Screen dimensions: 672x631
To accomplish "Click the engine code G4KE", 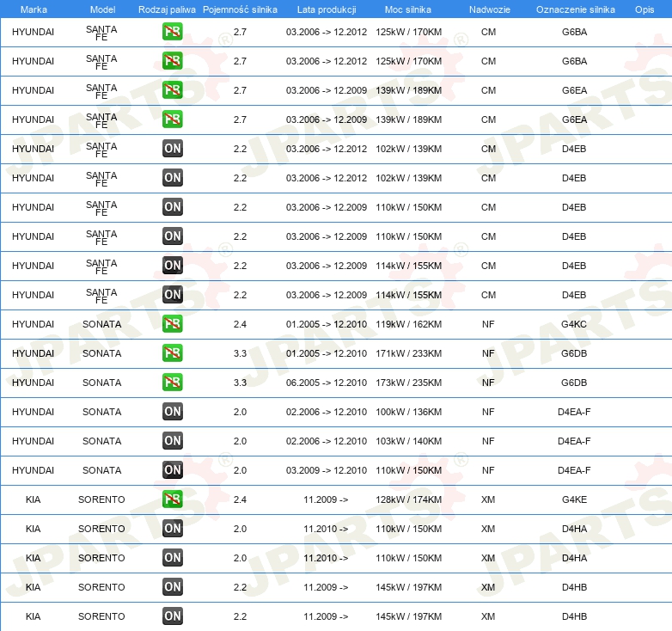I will pyautogui.click(x=574, y=499).
